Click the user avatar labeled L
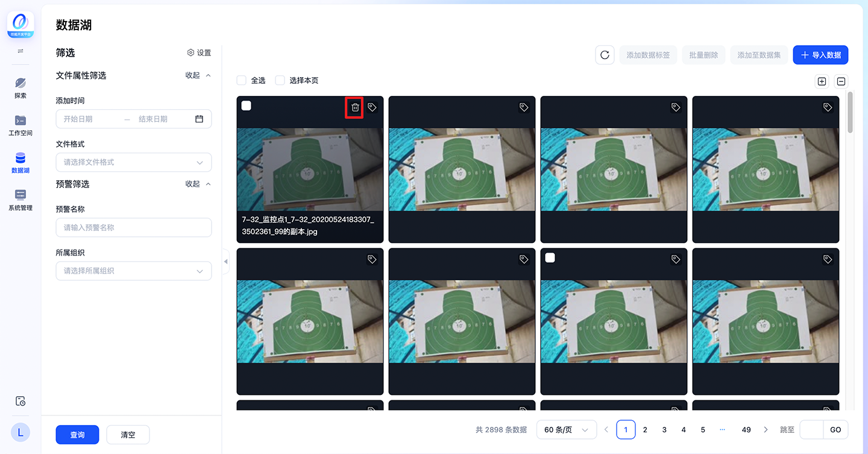The height and width of the screenshot is (454, 868). tap(20, 432)
